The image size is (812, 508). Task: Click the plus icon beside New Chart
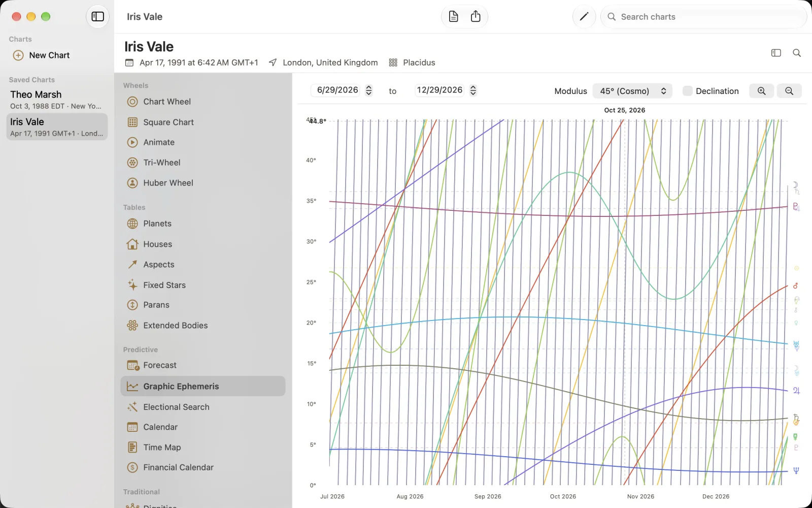18,55
